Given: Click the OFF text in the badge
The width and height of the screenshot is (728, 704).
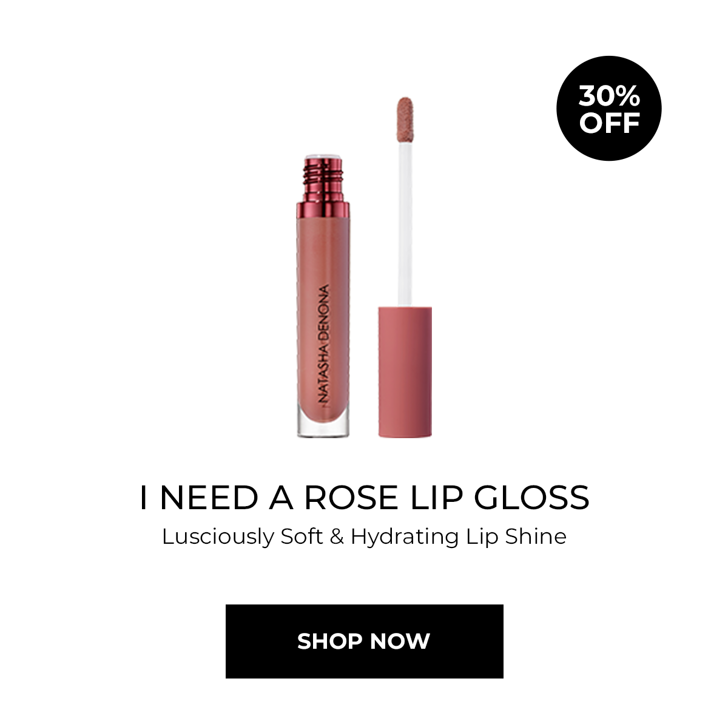Looking at the screenshot, I should tap(609, 122).
